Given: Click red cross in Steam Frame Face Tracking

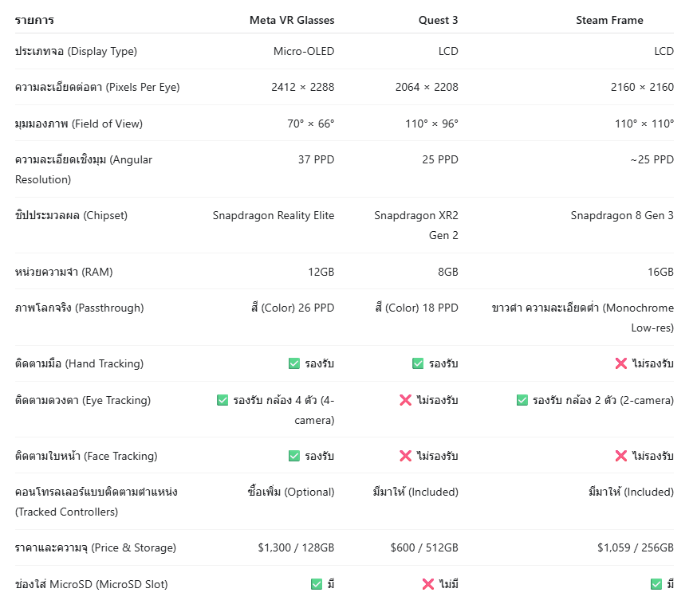Looking at the screenshot, I should [x=621, y=456].
